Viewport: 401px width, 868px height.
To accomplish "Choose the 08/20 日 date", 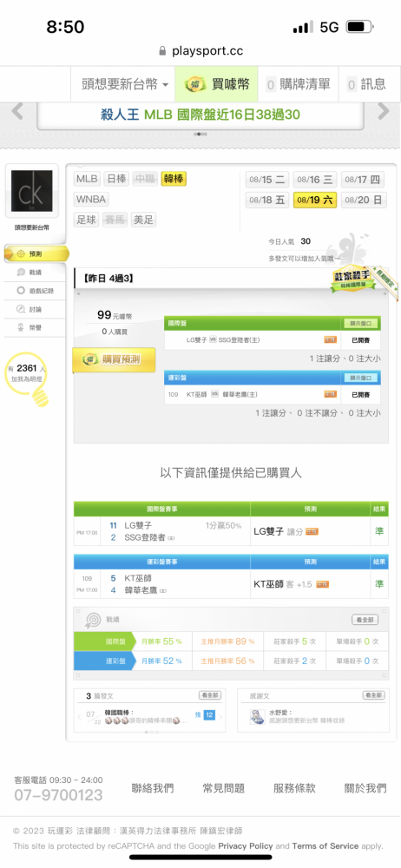I will [364, 200].
